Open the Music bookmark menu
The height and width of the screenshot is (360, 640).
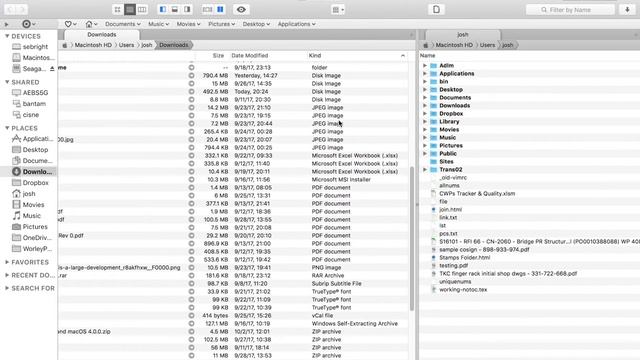[158, 24]
